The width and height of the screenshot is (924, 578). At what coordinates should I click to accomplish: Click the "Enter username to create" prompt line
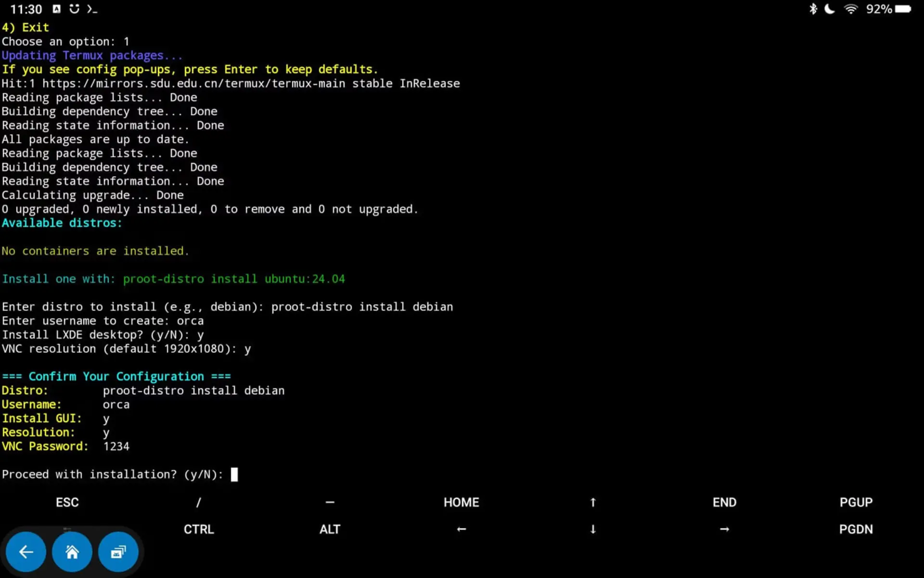(x=103, y=321)
